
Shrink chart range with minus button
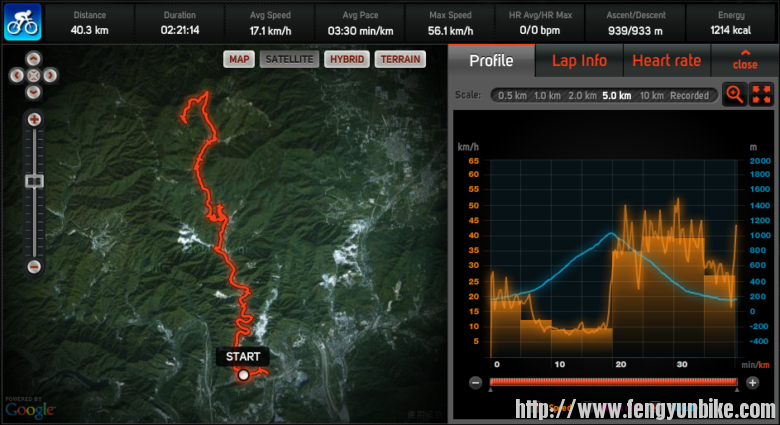476,383
